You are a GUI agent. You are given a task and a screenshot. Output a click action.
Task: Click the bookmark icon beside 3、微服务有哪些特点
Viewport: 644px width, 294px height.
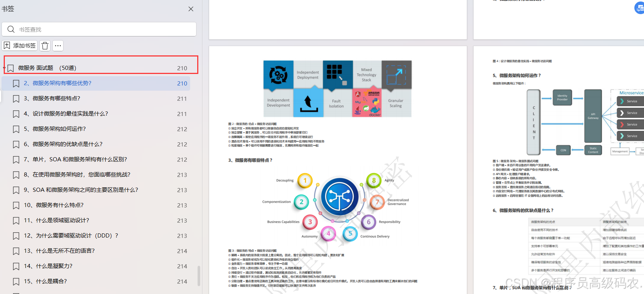(16, 99)
